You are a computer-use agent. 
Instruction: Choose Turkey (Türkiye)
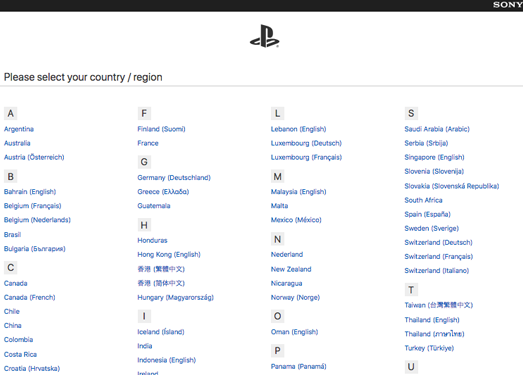(429, 348)
